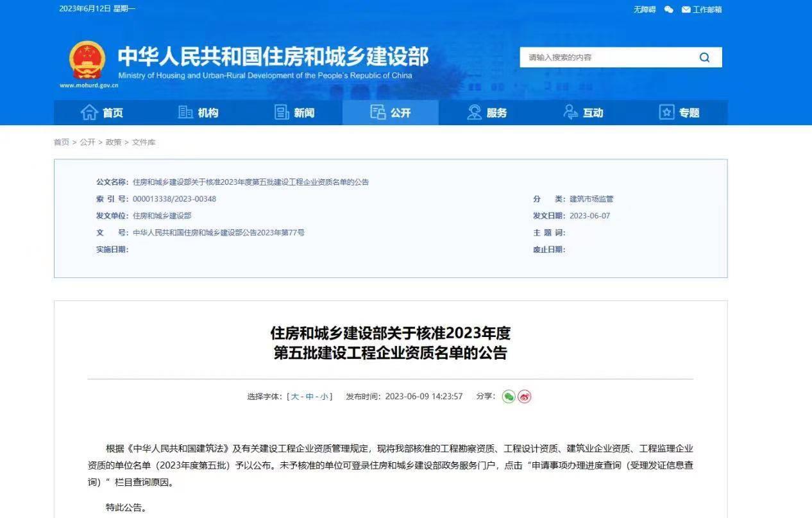Share article via the green WeChat icon
The width and height of the screenshot is (812, 518).
pyautogui.click(x=508, y=397)
